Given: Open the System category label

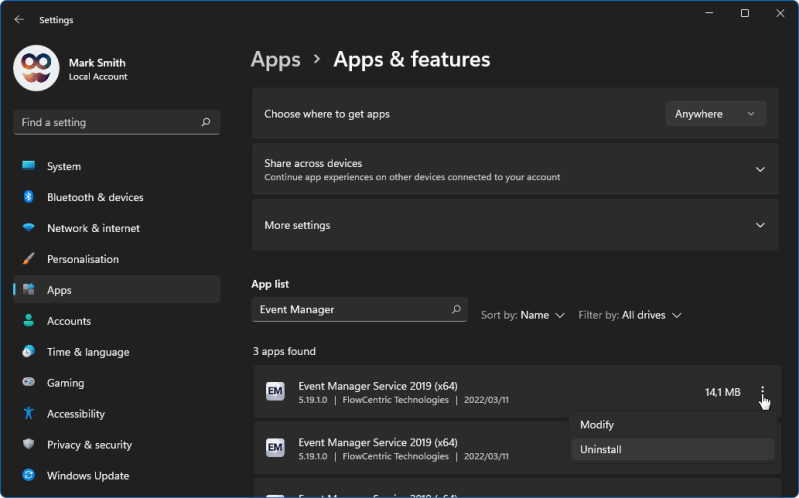Looking at the screenshot, I should click(x=64, y=167).
